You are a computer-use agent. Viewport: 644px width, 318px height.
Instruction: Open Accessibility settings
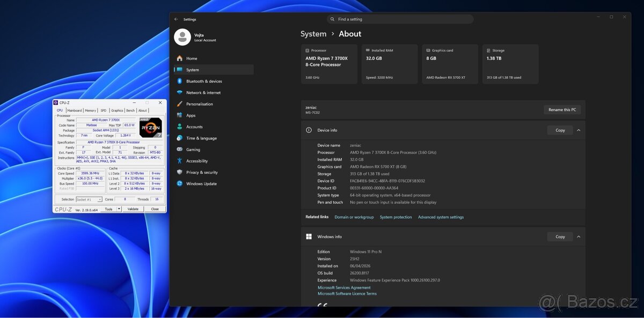pyautogui.click(x=214, y=161)
